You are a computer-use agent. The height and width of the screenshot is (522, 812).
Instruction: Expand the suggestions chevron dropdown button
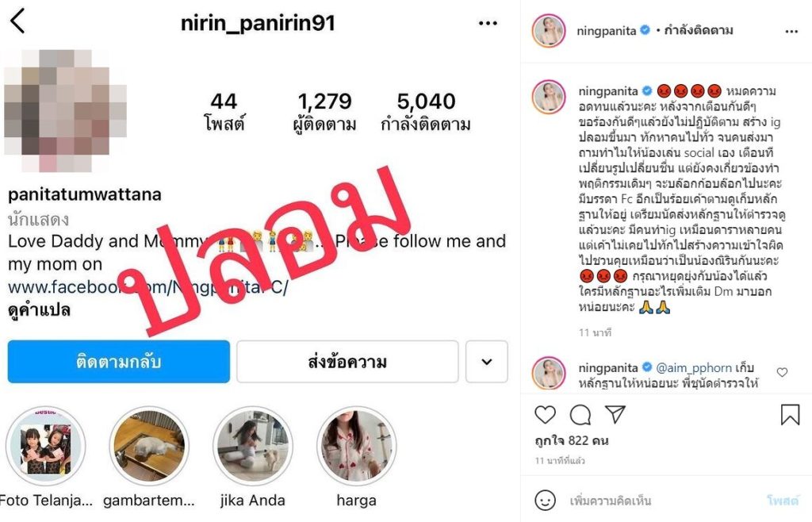pos(487,362)
